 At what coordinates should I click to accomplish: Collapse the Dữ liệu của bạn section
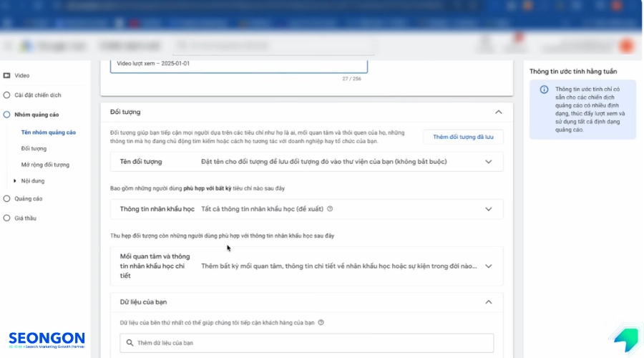pos(488,302)
